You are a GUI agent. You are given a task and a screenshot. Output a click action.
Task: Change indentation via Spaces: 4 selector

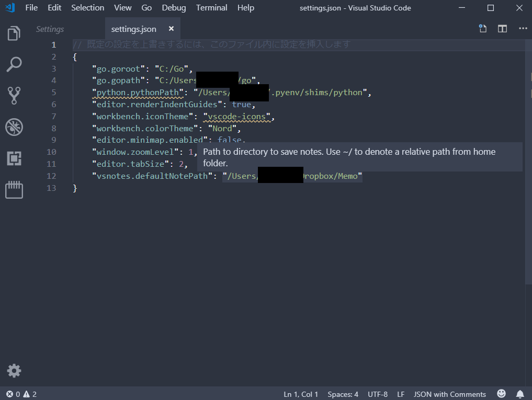(343, 394)
